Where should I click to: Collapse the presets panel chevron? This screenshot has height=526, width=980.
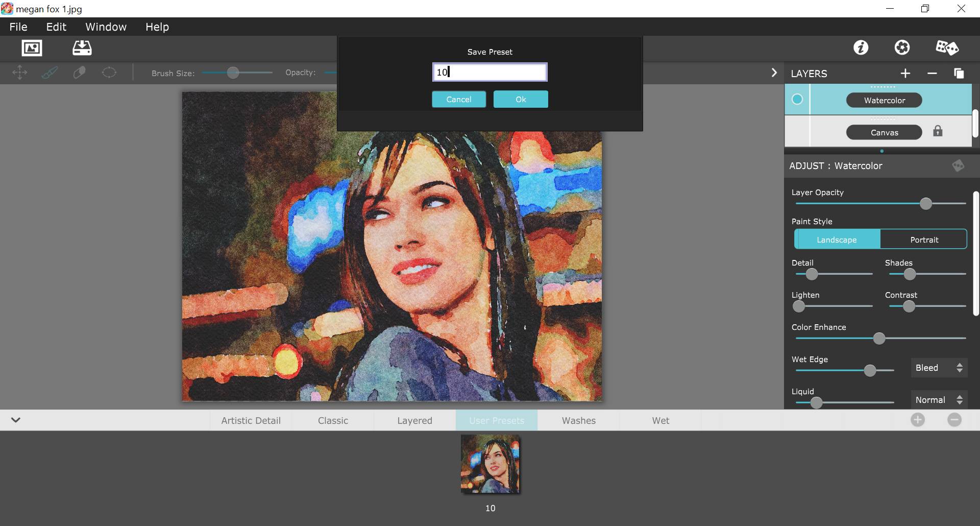(16, 420)
